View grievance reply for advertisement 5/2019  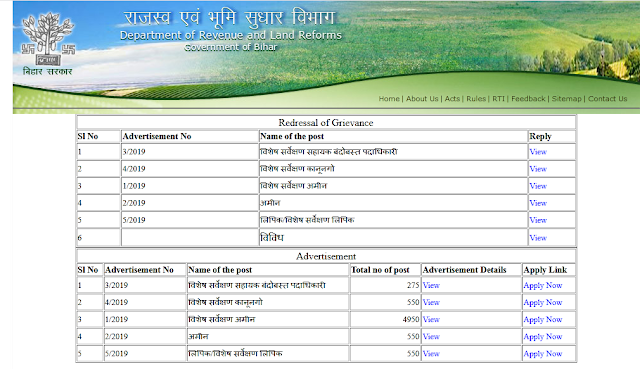(x=538, y=220)
